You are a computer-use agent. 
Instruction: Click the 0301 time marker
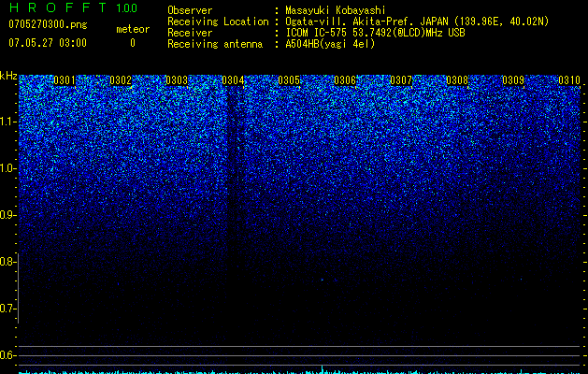[x=65, y=80]
